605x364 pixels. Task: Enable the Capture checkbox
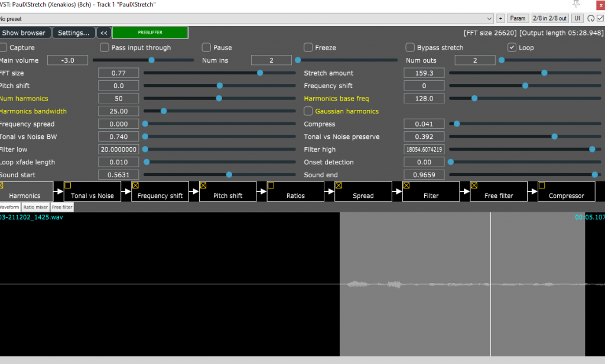click(x=4, y=47)
